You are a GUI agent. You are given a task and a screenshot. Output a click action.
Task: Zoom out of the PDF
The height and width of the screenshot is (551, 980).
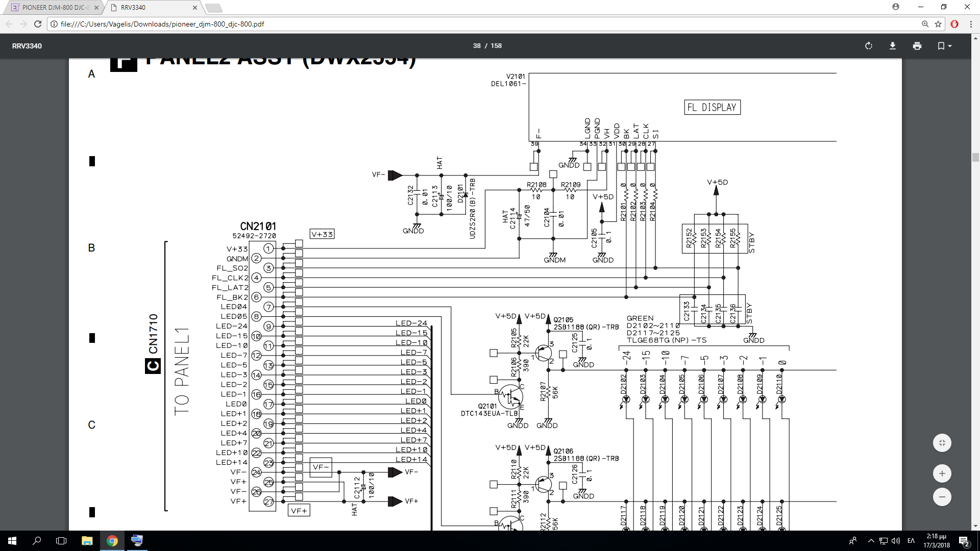click(x=942, y=497)
